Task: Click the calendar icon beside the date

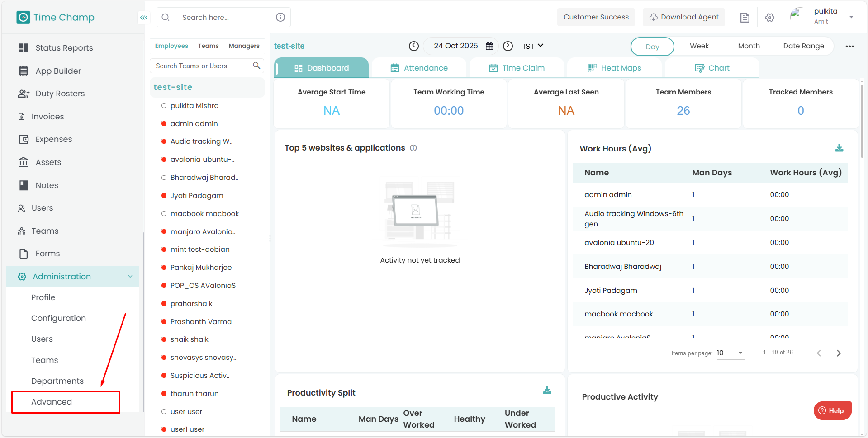Action: tap(489, 46)
